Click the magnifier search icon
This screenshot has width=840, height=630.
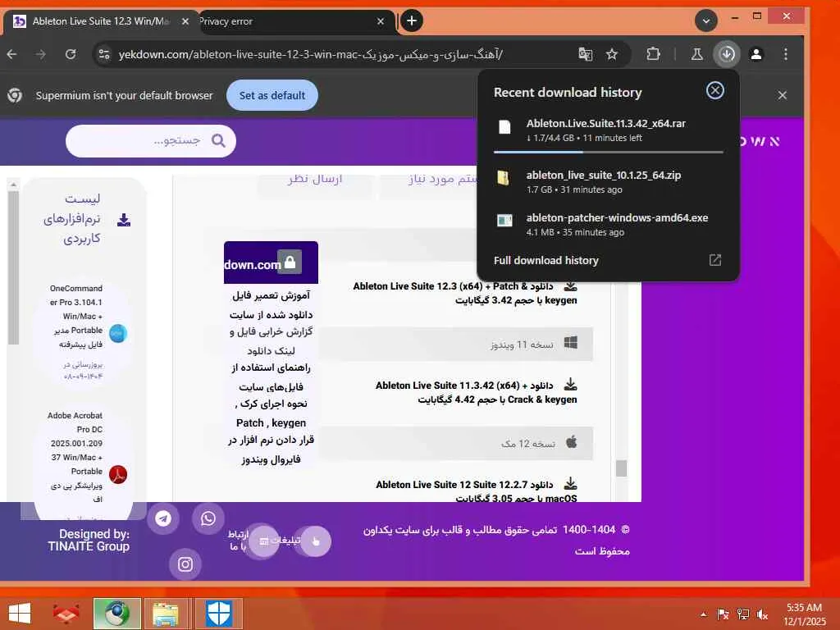tap(218, 141)
